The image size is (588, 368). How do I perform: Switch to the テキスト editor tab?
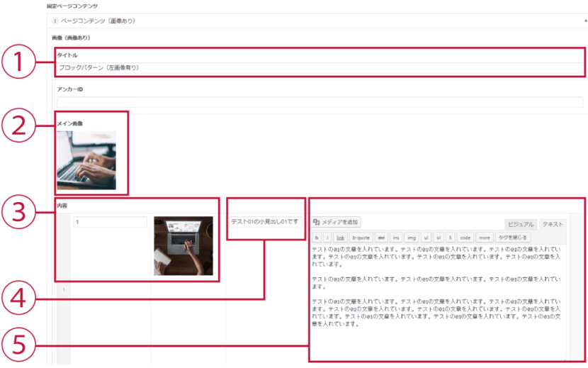tap(553, 223)
